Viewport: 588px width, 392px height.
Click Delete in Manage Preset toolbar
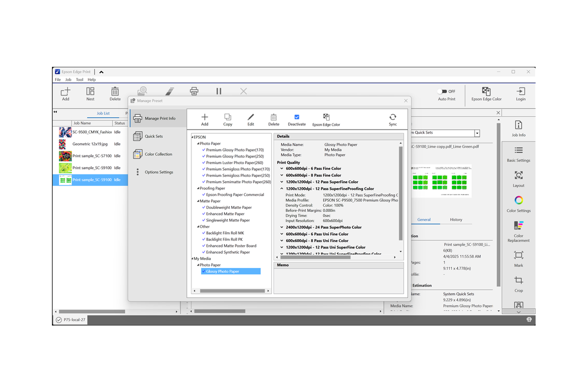pyautogui.click(x=274, y=120)
